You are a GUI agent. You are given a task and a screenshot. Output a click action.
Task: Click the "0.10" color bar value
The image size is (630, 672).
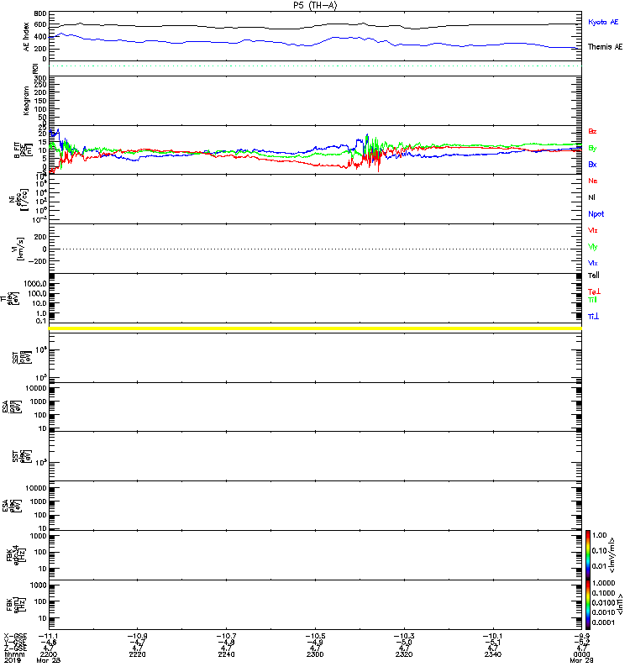[599, 551]
